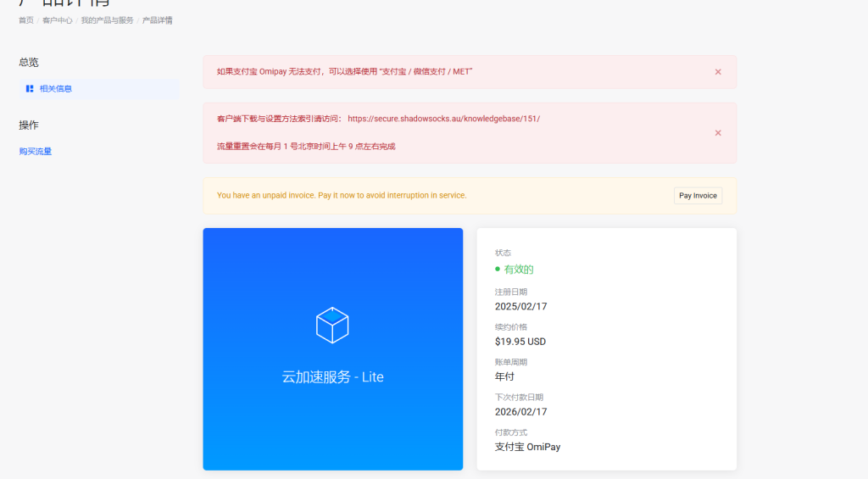This screenshot has height=479, width=868.
Task: Click the 流量重置 monthly reset notice
Action: [x=306, y=146]
